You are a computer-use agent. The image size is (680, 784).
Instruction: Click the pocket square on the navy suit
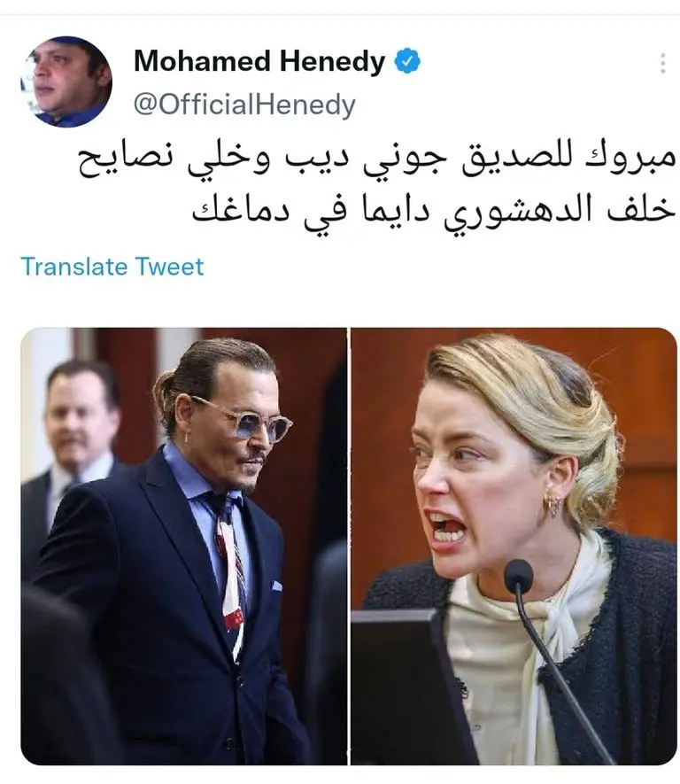click(277, 585)
